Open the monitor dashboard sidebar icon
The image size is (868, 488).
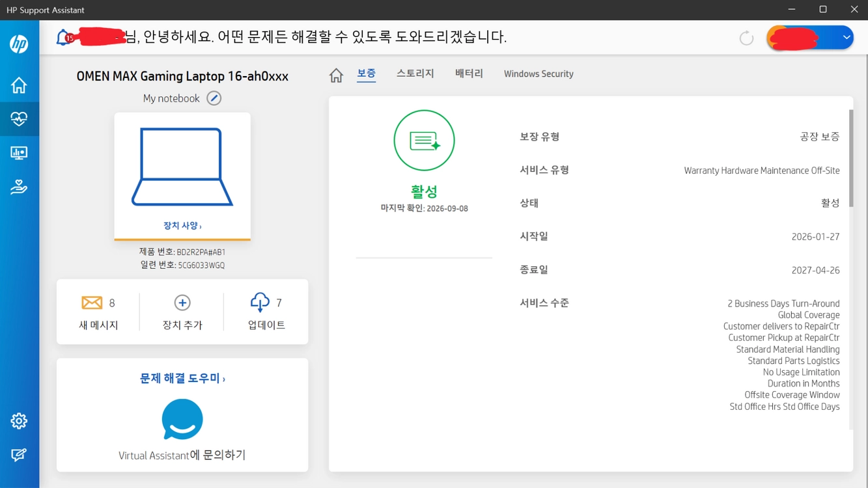pyautogui.click(x=19, y=153)
